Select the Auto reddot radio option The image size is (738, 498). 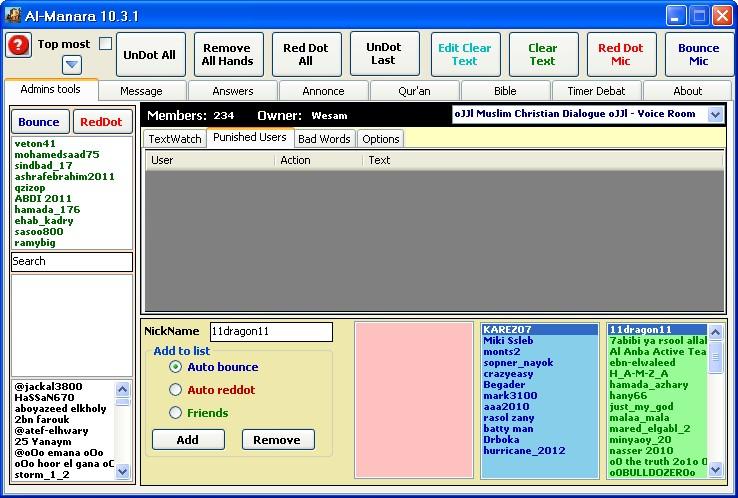[x=176, y=390]
